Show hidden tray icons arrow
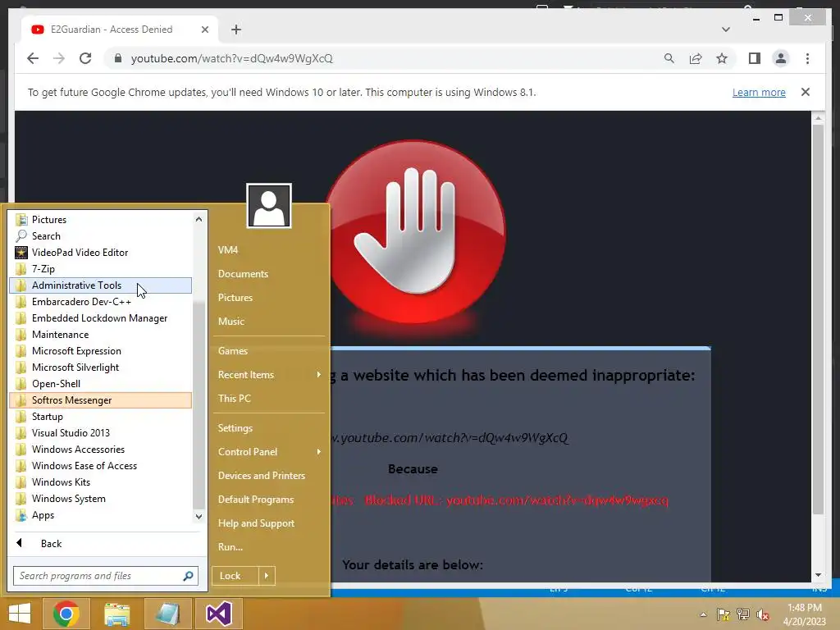 pos(703,614)
